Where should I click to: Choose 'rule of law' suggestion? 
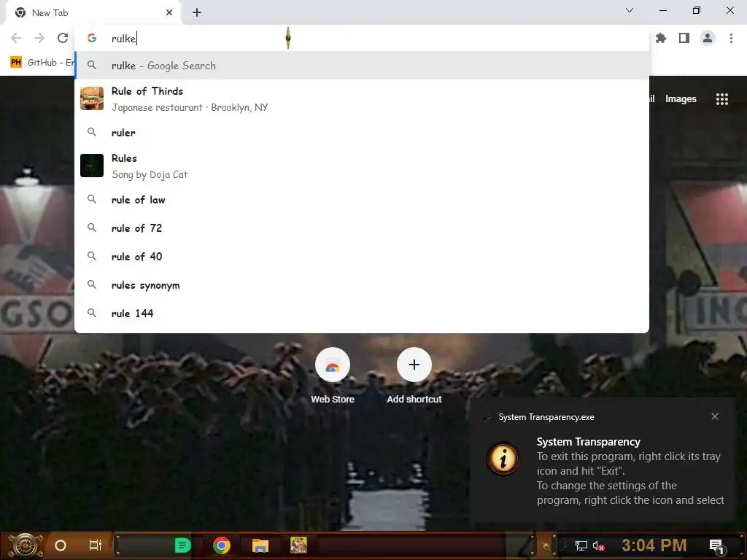tap(362, 200)
